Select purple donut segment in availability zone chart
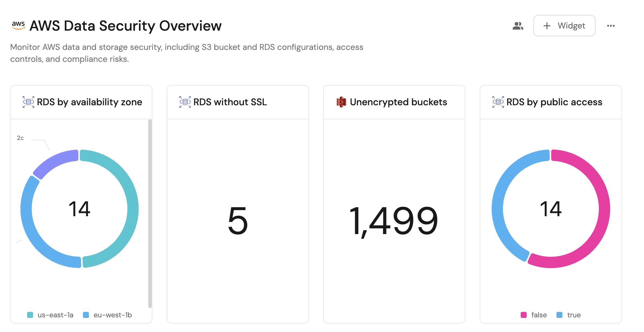Viewport: 644px width, 332px height. pyautogui.click(x=54, y=162)
